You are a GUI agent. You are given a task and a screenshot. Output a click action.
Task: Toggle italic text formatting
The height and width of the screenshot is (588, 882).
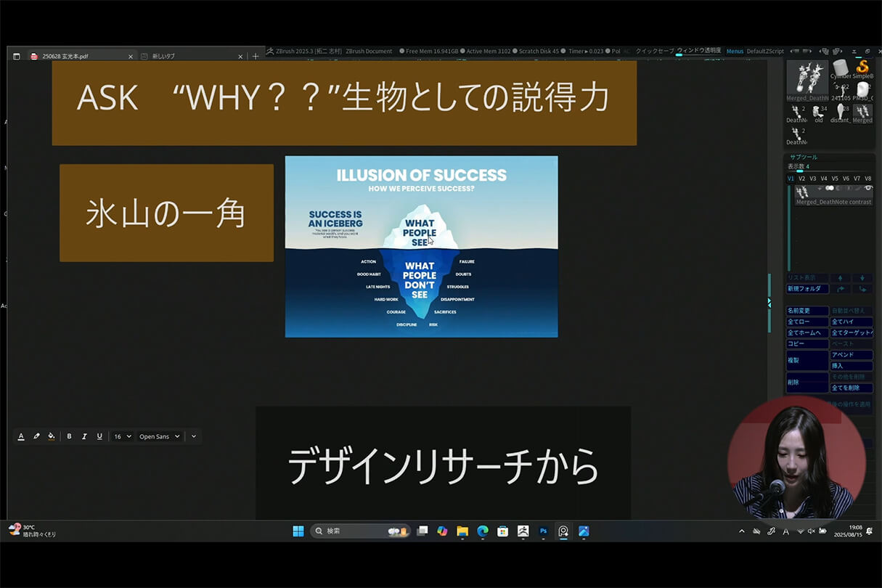84,436
